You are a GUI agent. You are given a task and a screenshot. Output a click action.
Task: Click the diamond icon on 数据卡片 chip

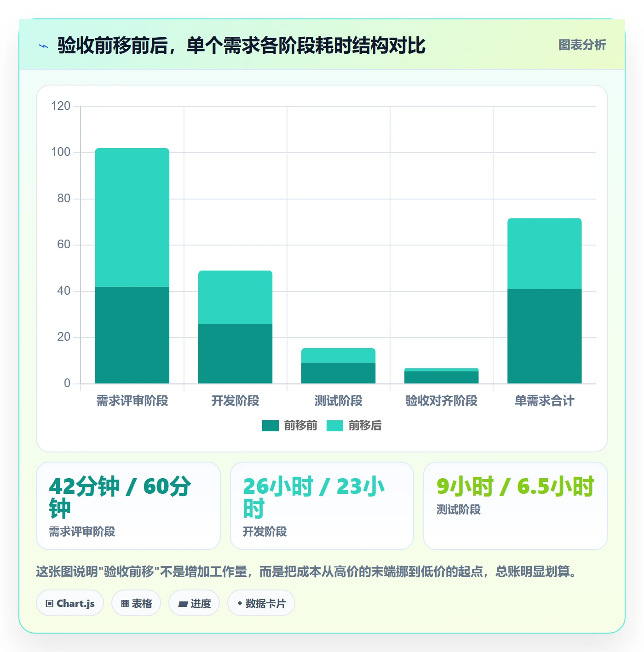point(240,603)
